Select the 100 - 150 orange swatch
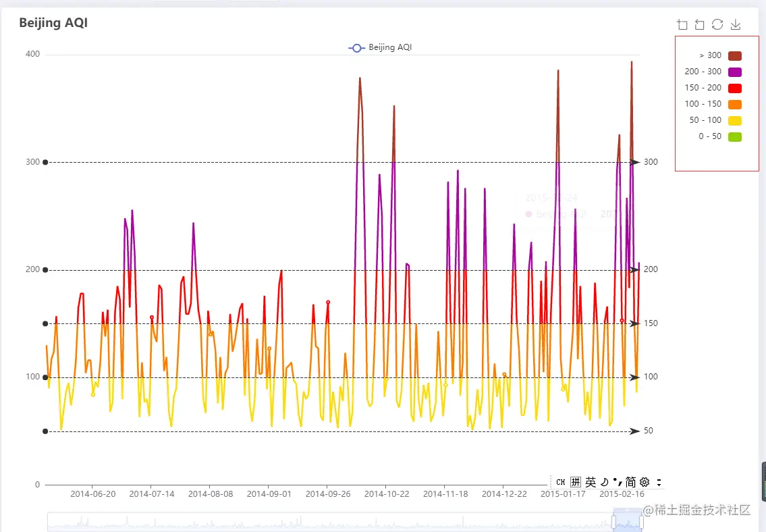 pos(735,104)
